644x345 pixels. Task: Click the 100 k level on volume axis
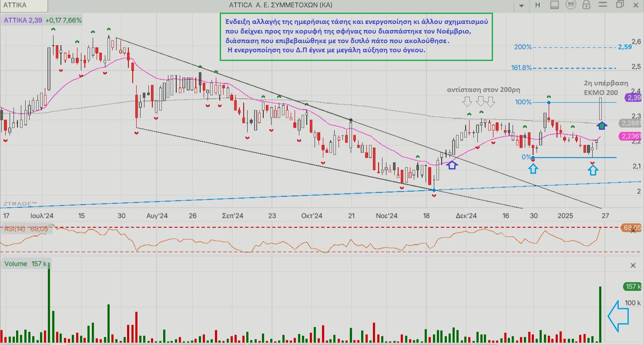point(633,302)
